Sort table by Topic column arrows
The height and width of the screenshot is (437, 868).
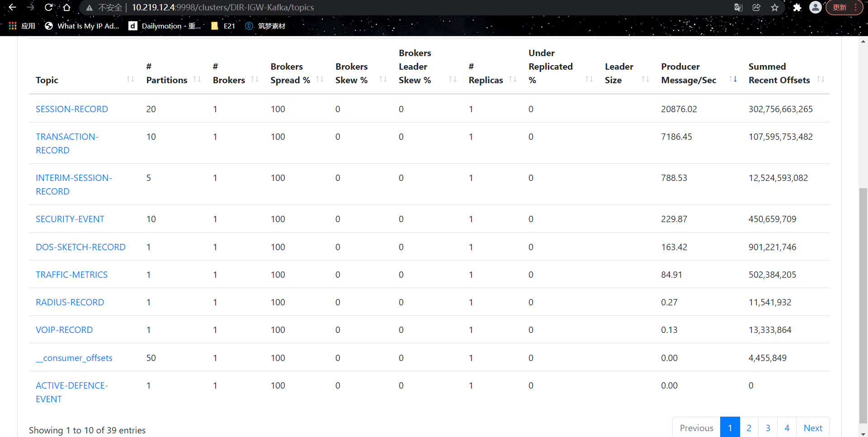tap(130, 80)
